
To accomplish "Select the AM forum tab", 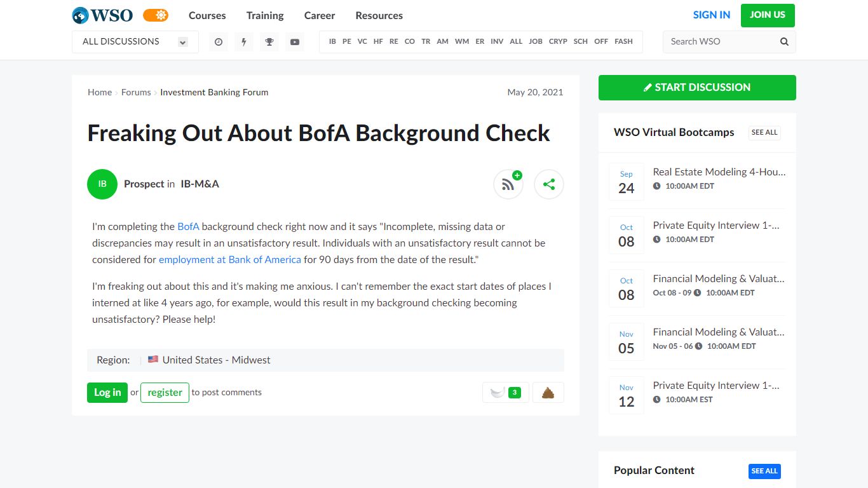I will (x=443, y=41).
